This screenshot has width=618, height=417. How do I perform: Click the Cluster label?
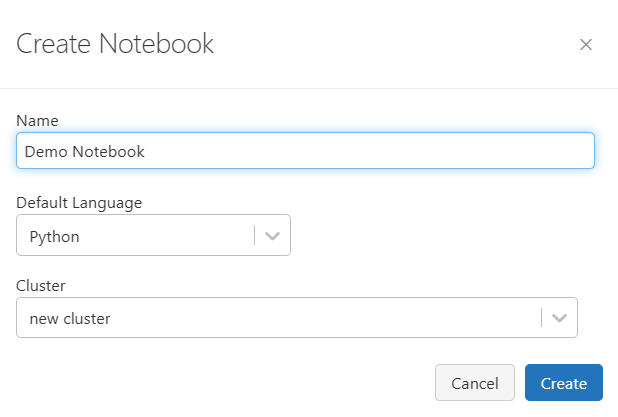[x=39, y=285]
